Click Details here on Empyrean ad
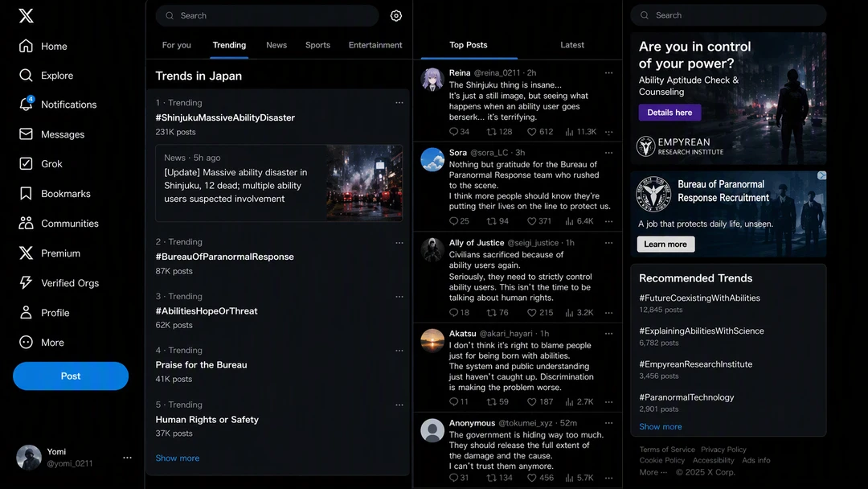 tap(669, 113)
